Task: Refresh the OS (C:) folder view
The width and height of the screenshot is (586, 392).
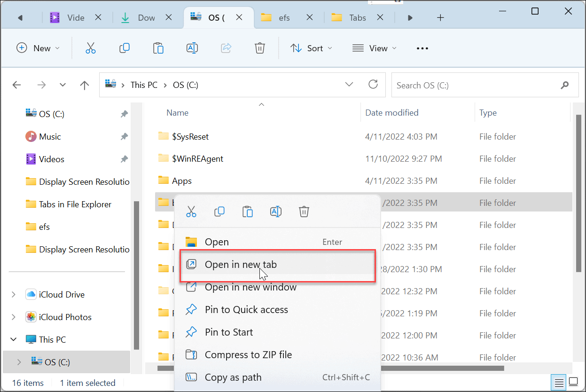Action: tap(373, 85)
